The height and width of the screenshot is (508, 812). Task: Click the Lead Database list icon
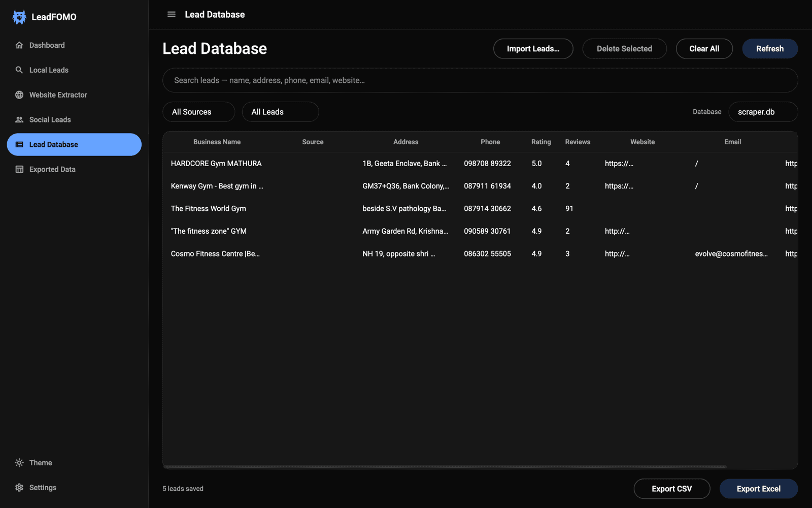[x=19, y=145]
